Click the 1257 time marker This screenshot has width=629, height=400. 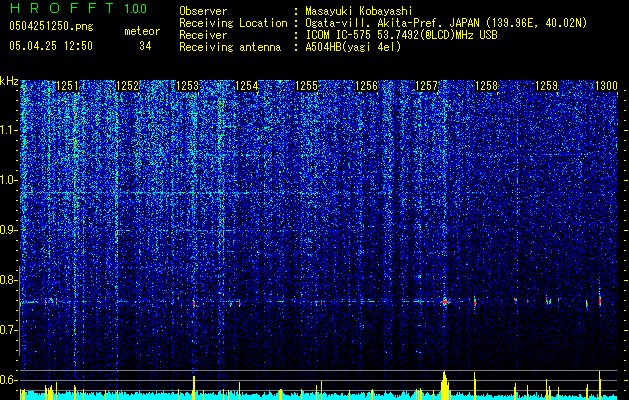pos(426,86)
